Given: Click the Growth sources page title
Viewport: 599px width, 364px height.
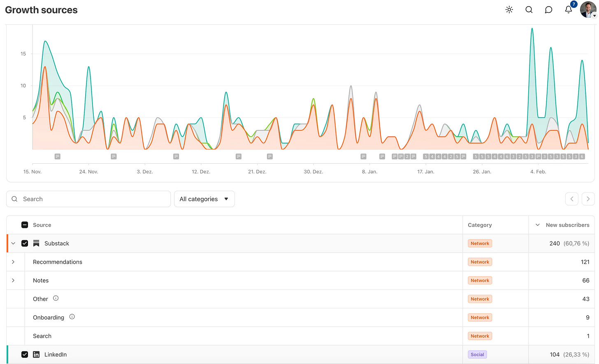Looking at the screenshot, I should [x=41, y=10].
